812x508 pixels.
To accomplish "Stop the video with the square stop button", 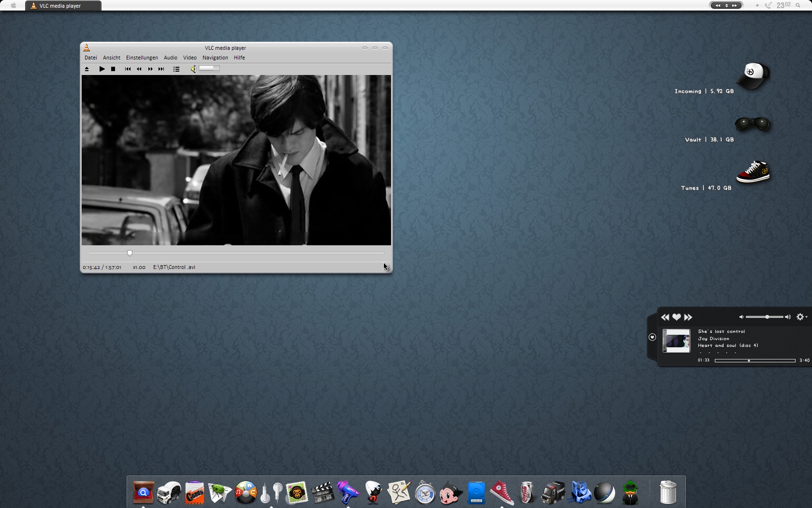I will [x=113, y=69].
